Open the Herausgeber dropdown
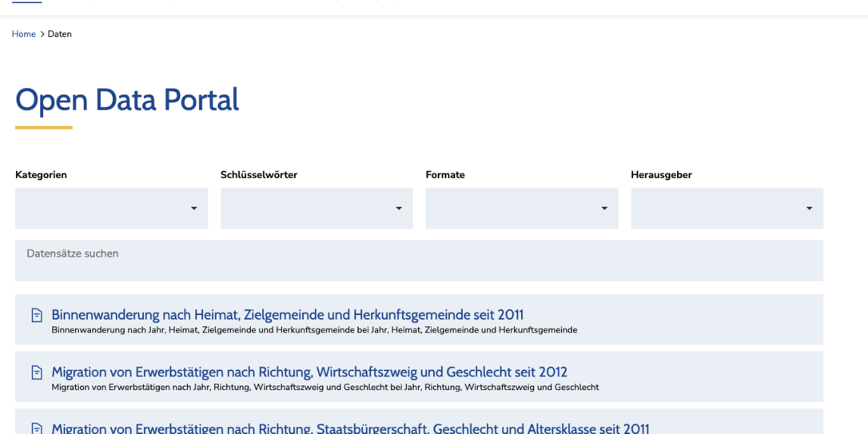Screen dimensions: 868x434 (x=727, y=208)
